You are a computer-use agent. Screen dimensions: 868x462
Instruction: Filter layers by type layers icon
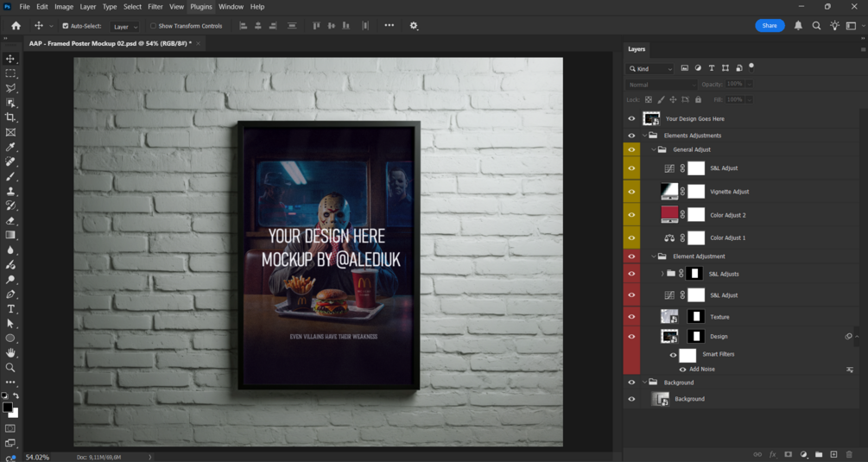click(712, 68)
